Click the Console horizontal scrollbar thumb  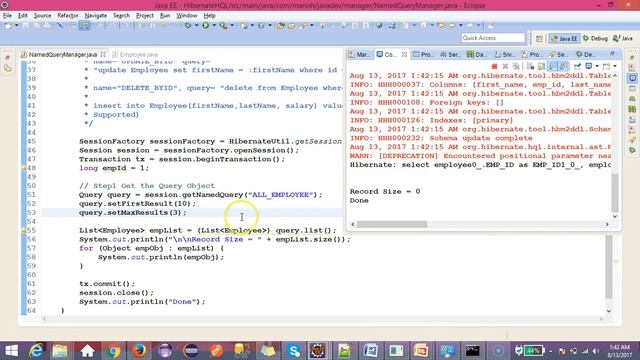[x=392, y=224]
